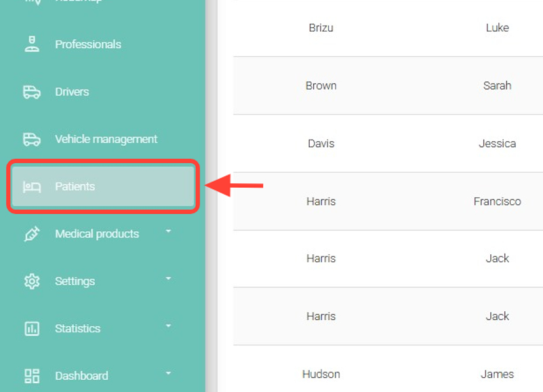Open the Davis patient row
Image resolution: width=543 pixels, height=392 pixels.
click(321, 144)
